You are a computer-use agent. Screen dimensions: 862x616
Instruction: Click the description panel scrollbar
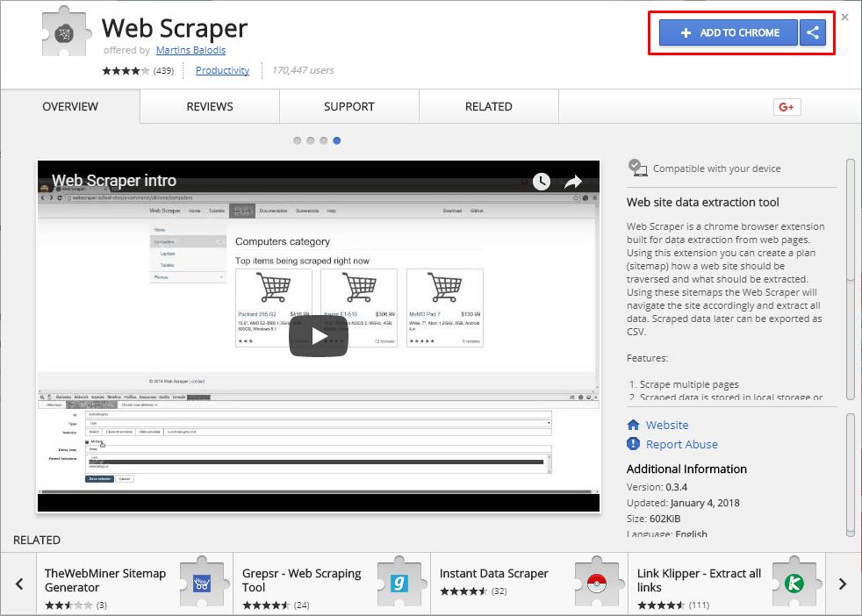pos(851,279)
